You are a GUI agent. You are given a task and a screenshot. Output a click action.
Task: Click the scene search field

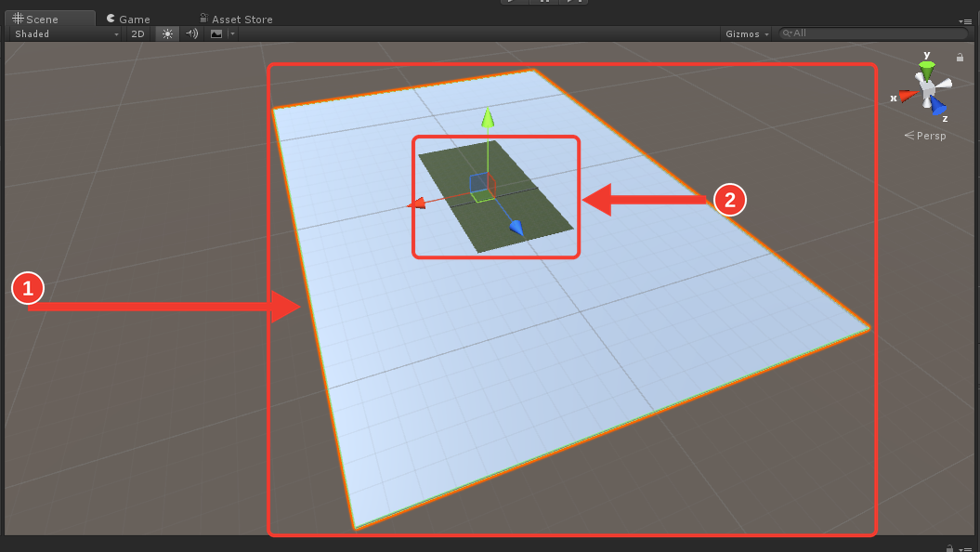(x=873, y=33)
